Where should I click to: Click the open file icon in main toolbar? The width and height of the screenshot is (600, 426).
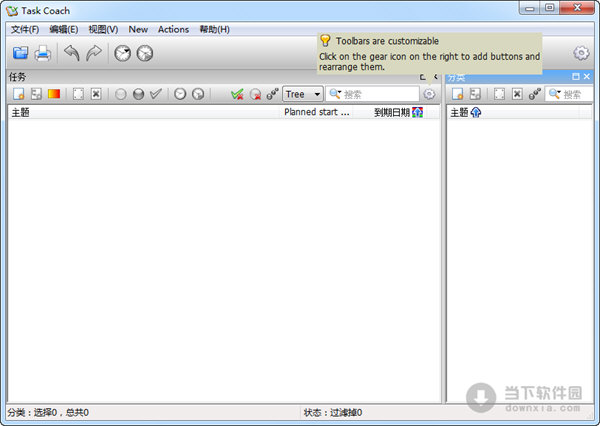20,53
